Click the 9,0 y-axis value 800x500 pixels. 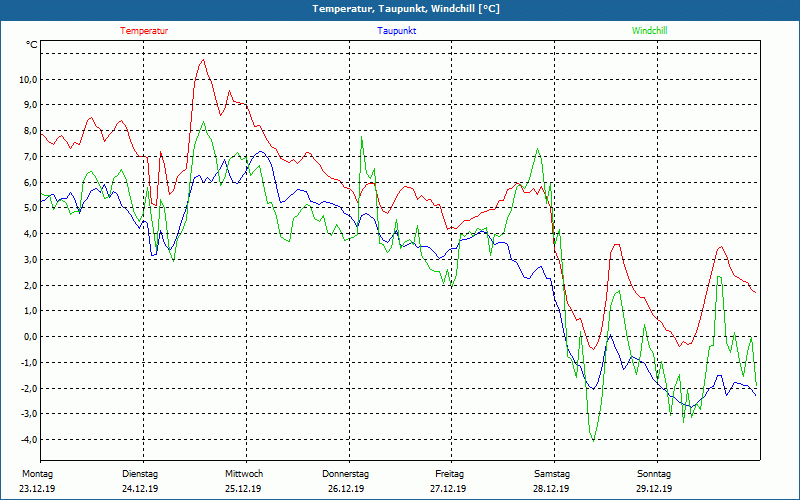[30, 105]
